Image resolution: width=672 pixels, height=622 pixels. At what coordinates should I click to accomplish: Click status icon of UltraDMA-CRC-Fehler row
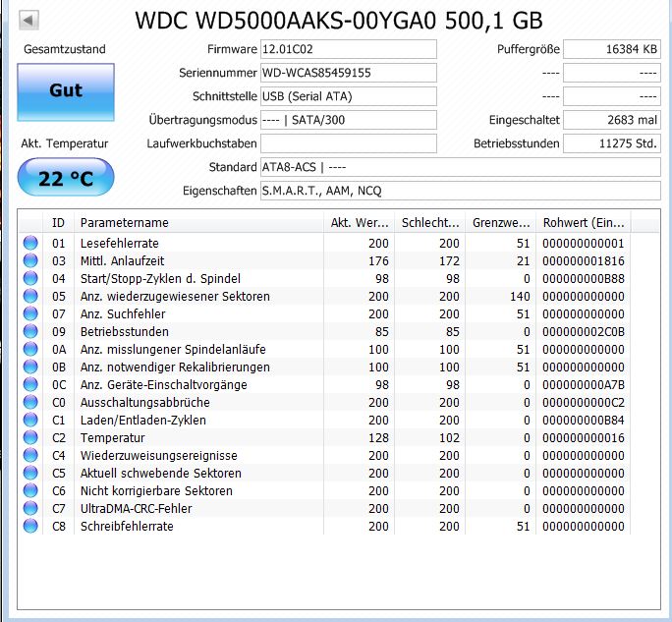(30, 508)
